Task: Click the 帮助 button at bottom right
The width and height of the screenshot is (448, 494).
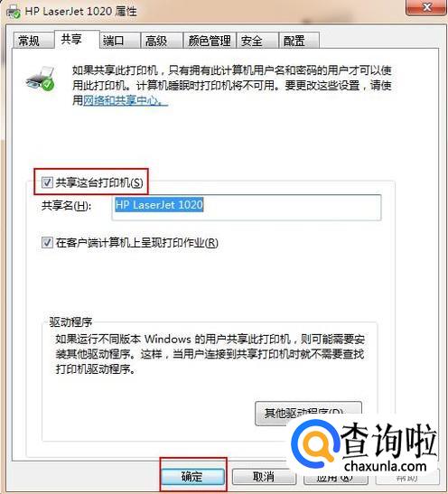Action: click(x=407, y=477)
